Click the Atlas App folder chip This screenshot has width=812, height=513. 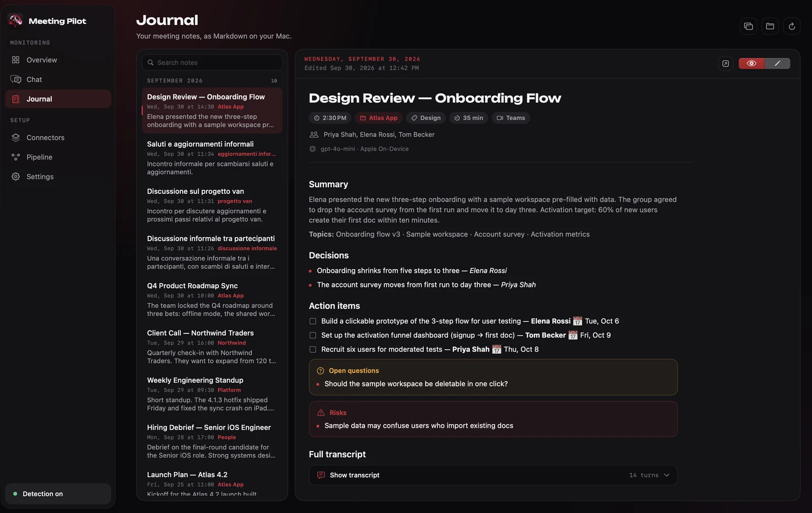pyautogui.click(x=379, y=118)
